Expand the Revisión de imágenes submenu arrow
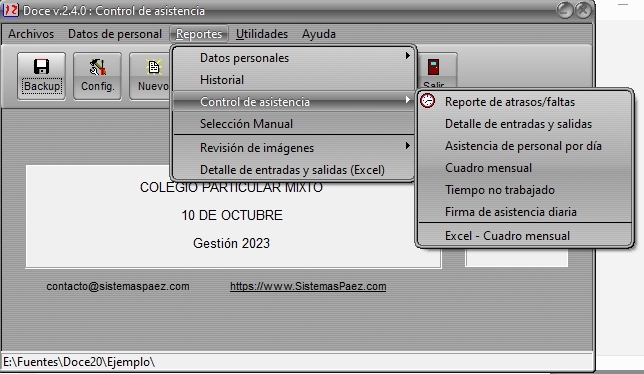This screenshot has width=644, height=374. tap(407, 146)
